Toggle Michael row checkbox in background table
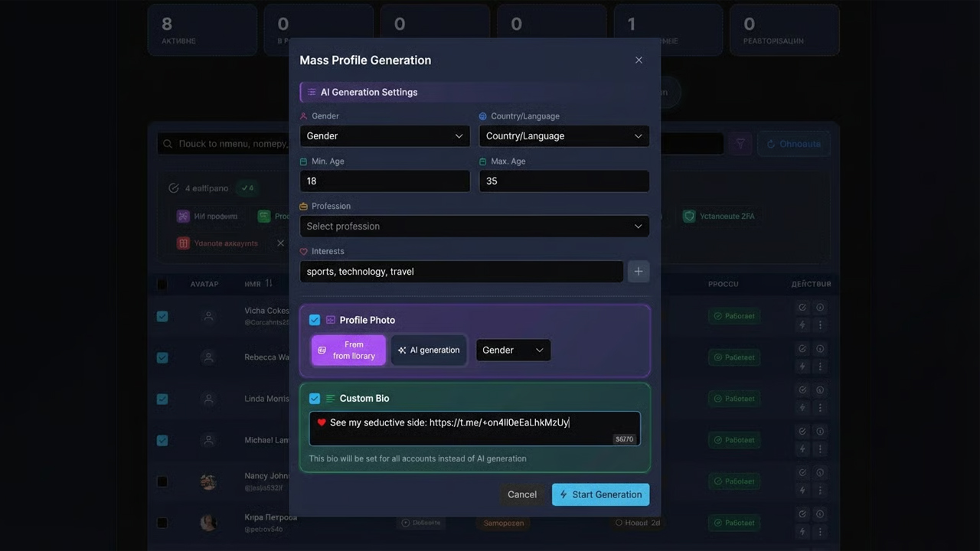 coord(162,440)
